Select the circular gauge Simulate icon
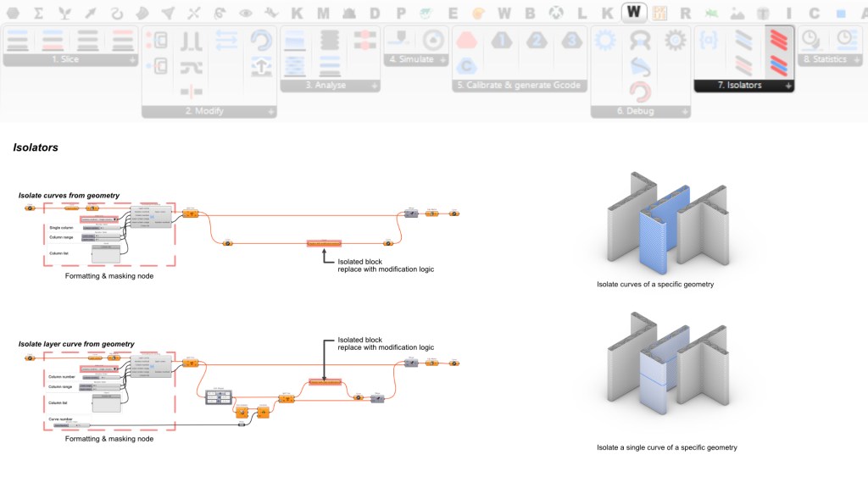The height and width of the screenshot is (488, 868). [x=433, y=39]
